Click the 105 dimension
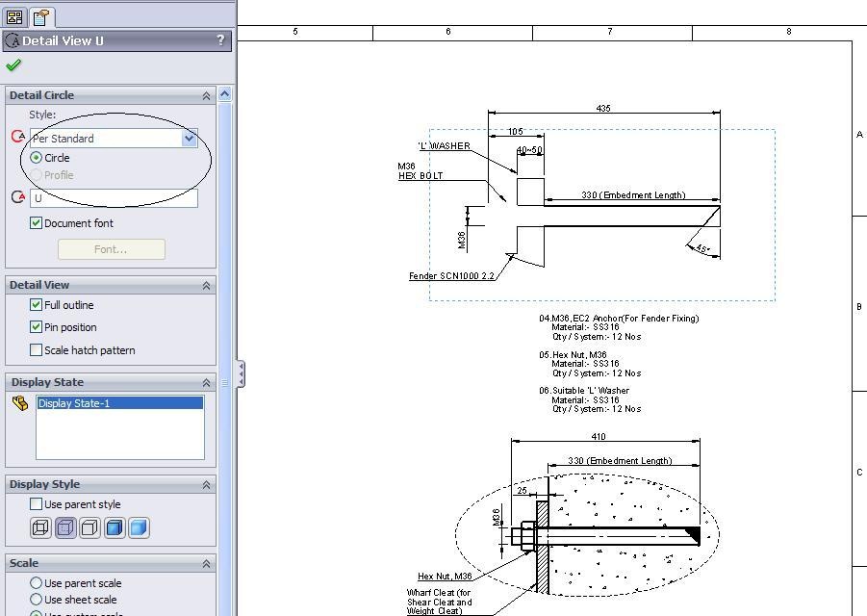The image size is (867, 616). click(x=515, y=132)
